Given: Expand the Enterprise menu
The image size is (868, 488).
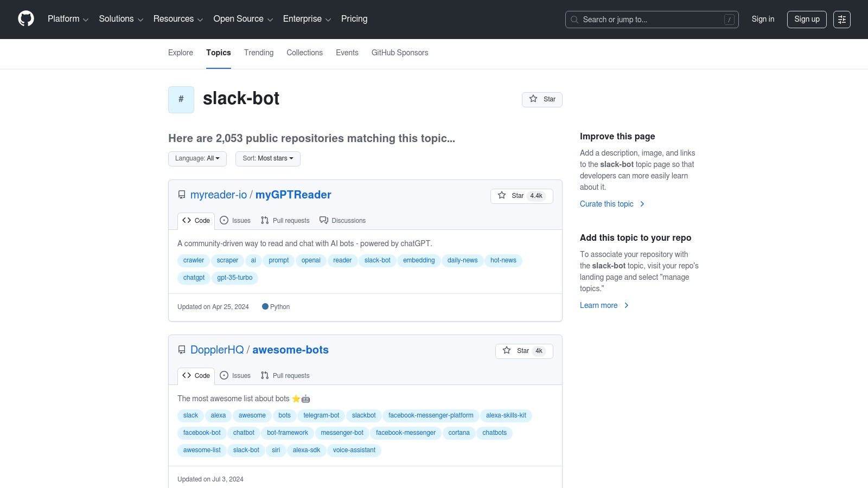Looking at the screenshot, I should point(307,19).
